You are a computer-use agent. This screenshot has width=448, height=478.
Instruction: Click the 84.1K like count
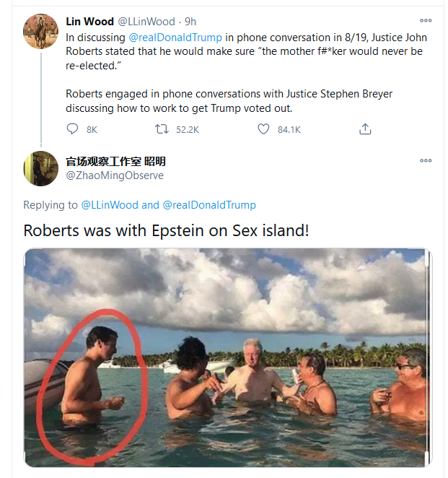[289, 129]
